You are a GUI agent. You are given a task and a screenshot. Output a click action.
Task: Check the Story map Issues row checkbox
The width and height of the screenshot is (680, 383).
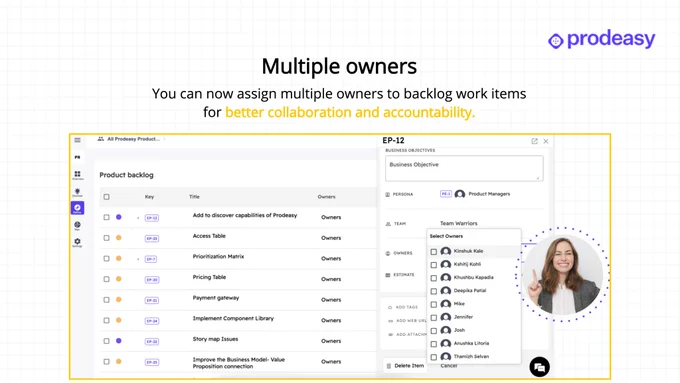tap(106, 341)
